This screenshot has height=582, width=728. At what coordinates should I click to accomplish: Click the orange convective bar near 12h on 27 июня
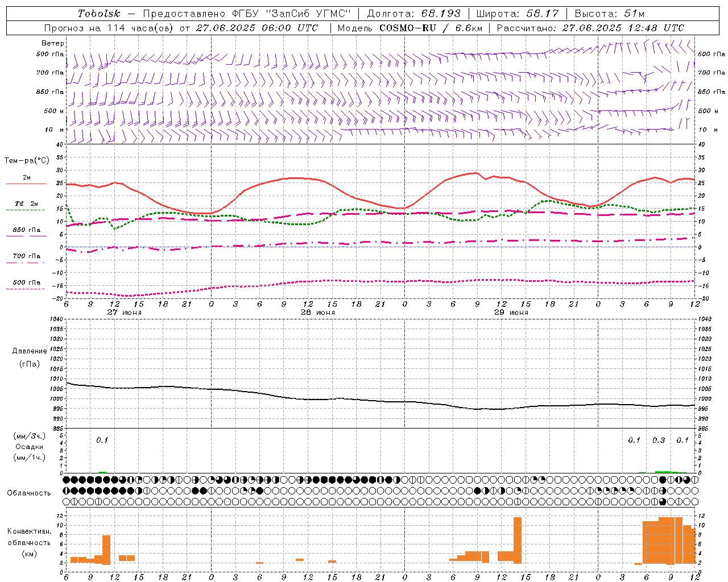tap(106, 550)
